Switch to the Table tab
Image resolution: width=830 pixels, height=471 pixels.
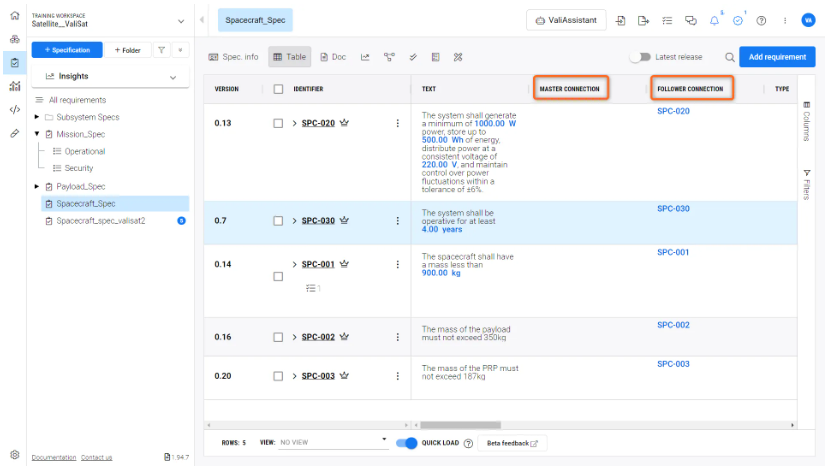point(290,57)
